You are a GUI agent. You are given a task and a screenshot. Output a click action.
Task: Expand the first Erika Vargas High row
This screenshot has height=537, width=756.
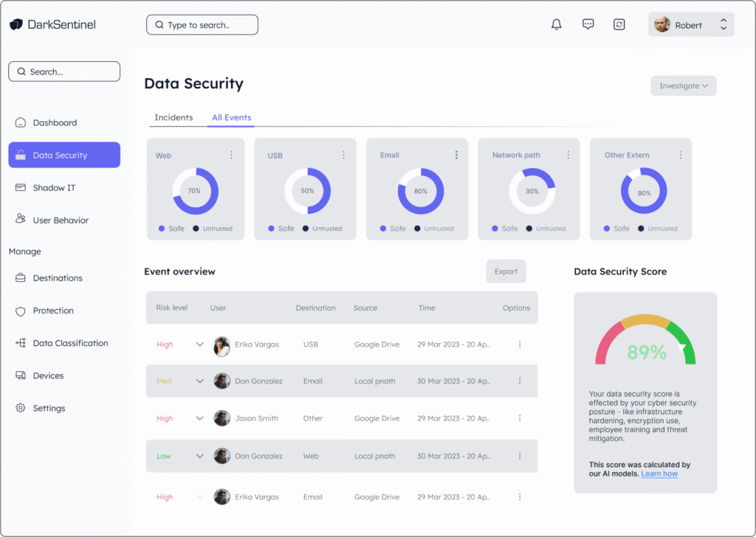pyautogui.click(x=199, y=344)
